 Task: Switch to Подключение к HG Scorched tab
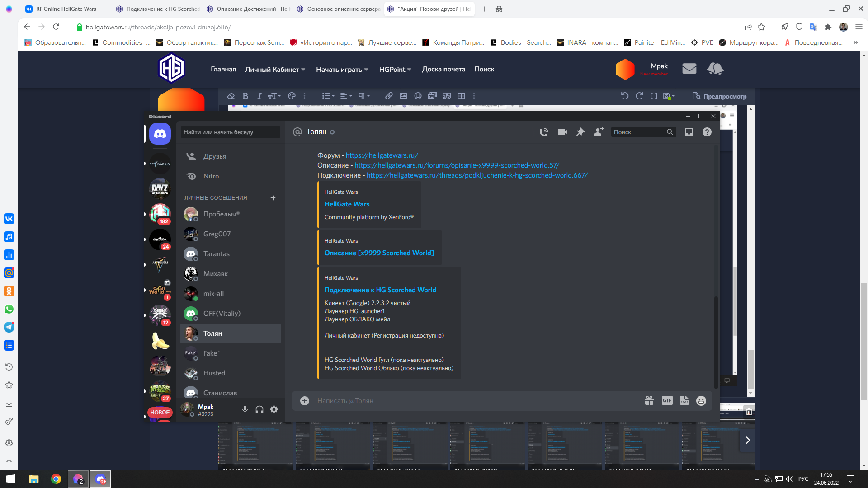point(158,9)
